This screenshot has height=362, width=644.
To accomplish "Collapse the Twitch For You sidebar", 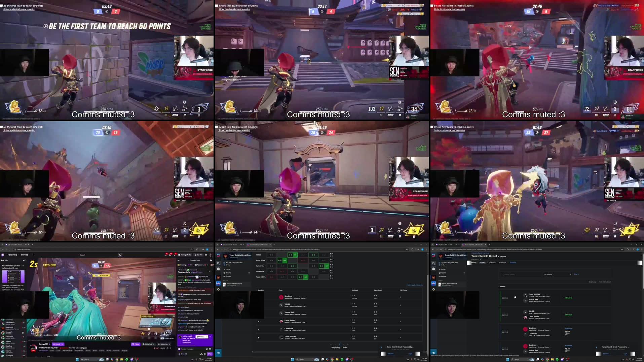I will (x=24, y=260).
